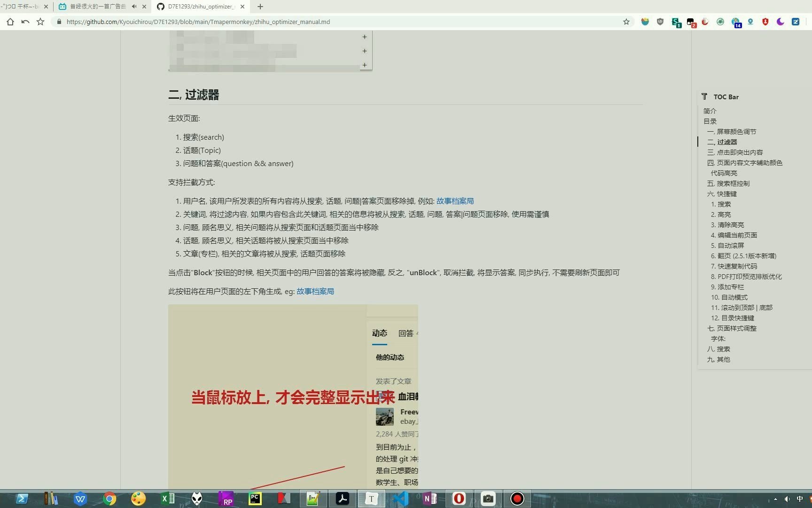Image resolution: width=812 pixels, height=508 pixels.
Task: Switch to the D7E1293/zhihu_optimizer tab
Action: pos(201,7)
